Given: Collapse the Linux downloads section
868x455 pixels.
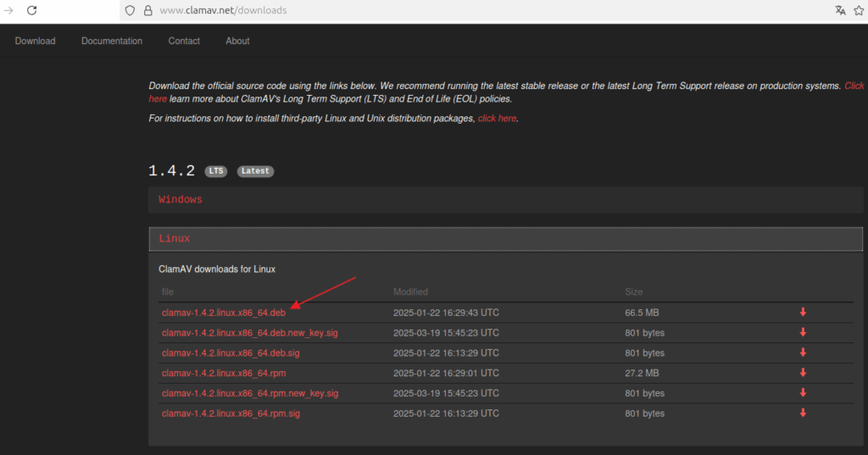Looking at the screenshot, I should [175, 239].
